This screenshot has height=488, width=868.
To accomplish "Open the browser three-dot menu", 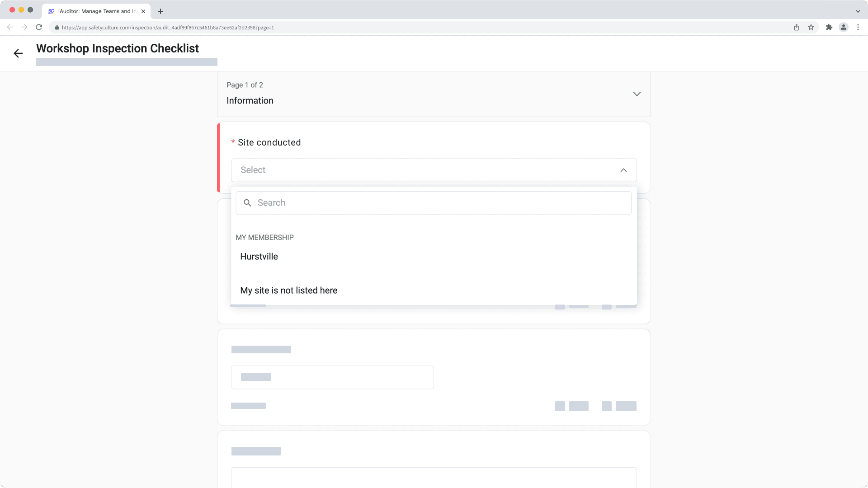I will [x=858, y=27].
